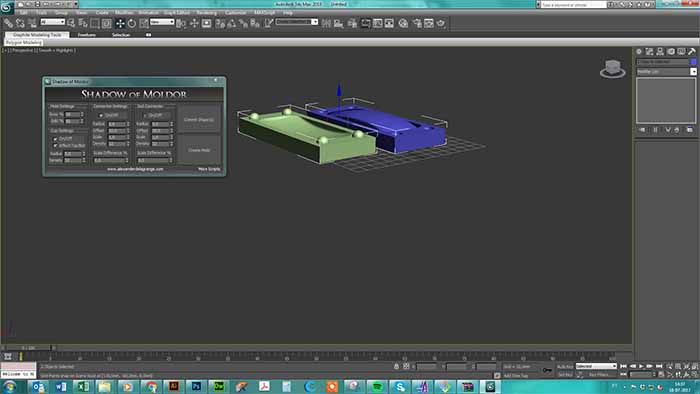This screenshot has width=700, height=394.
Task: Click the Select and Manipulate icon
Action: point(194,23)
